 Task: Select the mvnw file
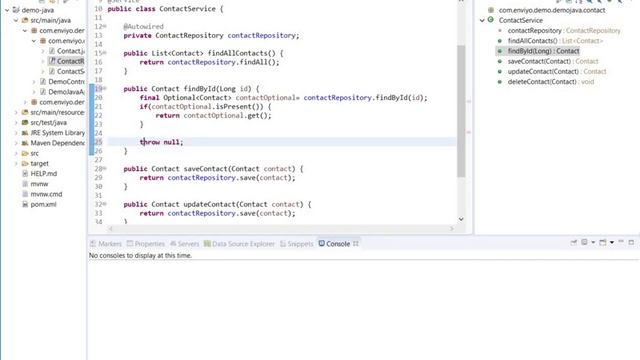39,184
